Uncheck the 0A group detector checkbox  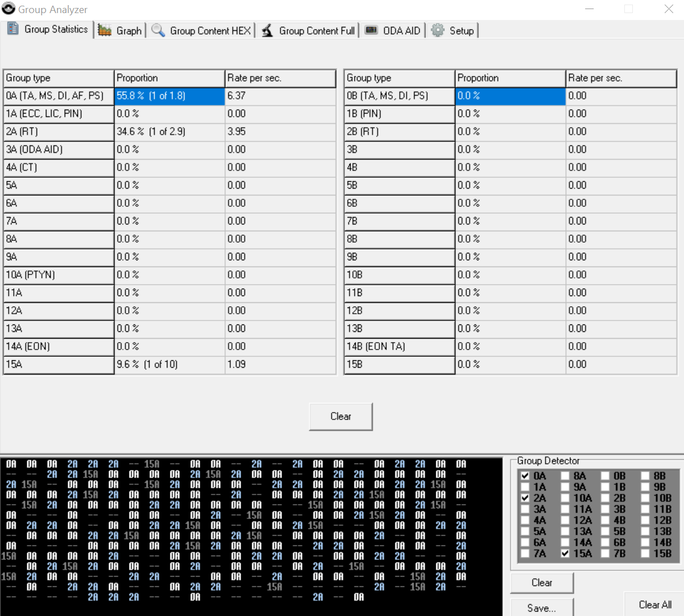pos(525,476)
